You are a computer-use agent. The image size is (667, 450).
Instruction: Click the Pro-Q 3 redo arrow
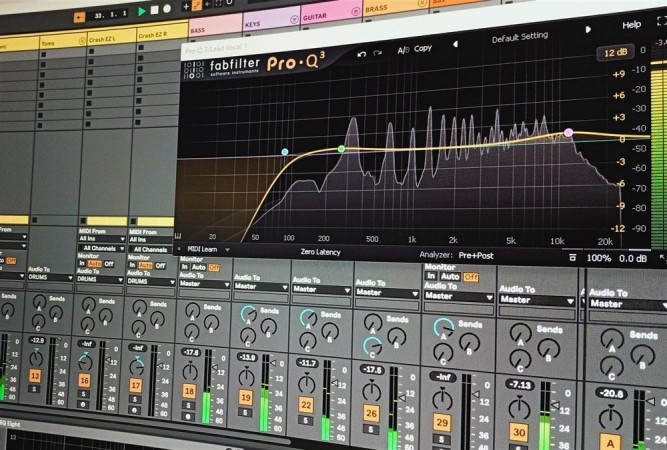click(x=377, y=53)
